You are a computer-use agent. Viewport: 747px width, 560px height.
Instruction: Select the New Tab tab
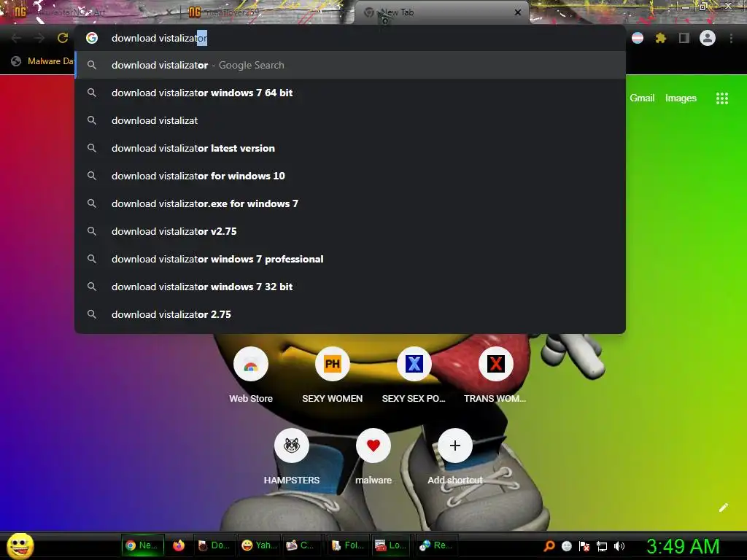click(441, 12)
